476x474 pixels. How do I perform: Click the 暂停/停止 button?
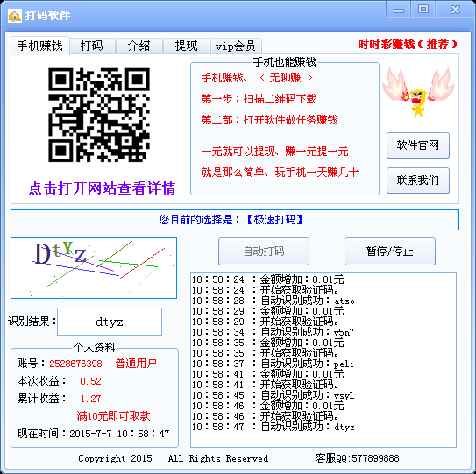(x=390, y=251)
